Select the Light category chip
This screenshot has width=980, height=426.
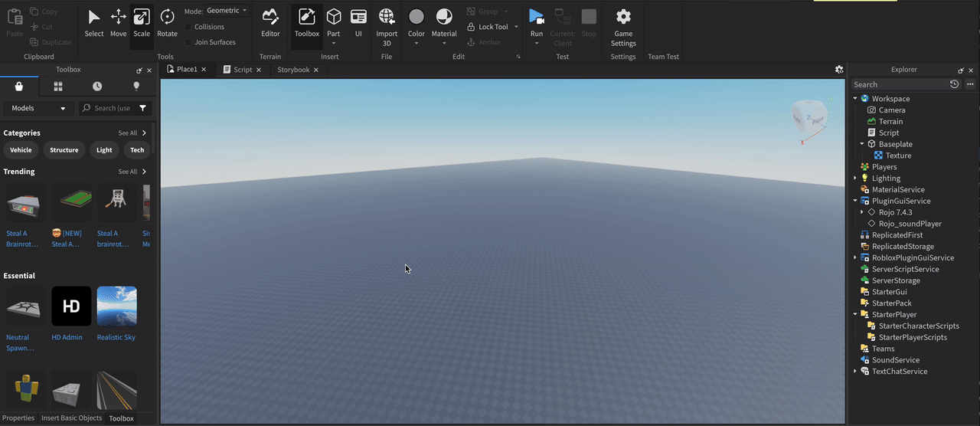(x=104, y=150)
